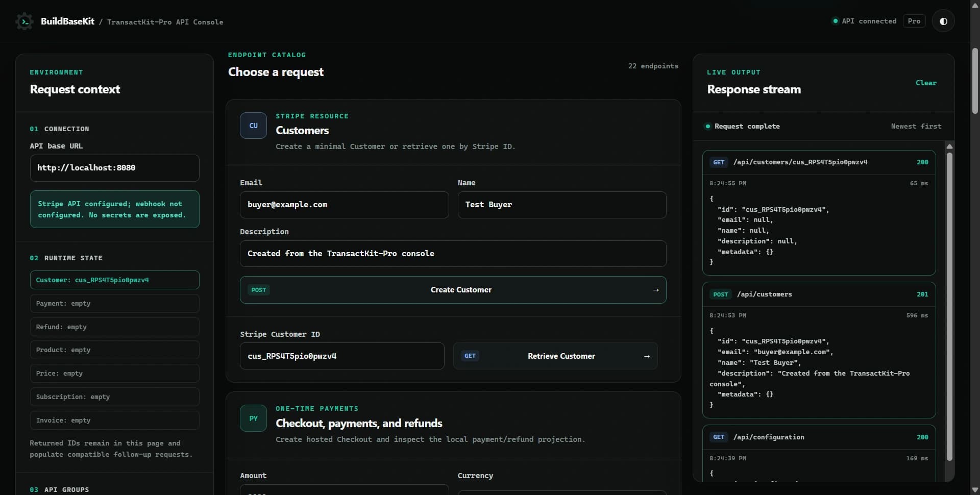
Task: Click the Newest first sort label
Action: [916, 126]
